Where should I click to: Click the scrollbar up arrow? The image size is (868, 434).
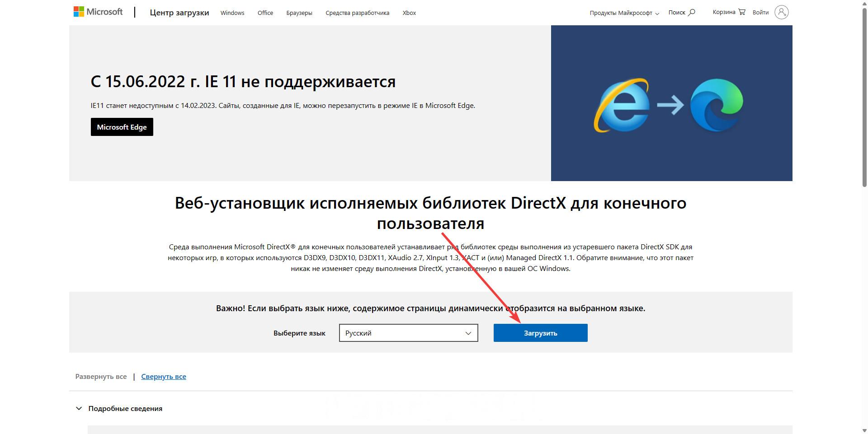click(864, 3)
